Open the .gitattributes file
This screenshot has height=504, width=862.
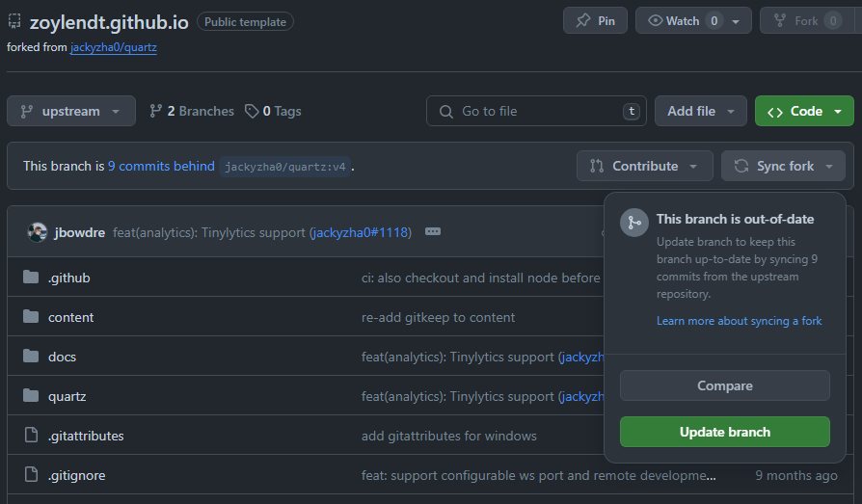coord(86,436)
